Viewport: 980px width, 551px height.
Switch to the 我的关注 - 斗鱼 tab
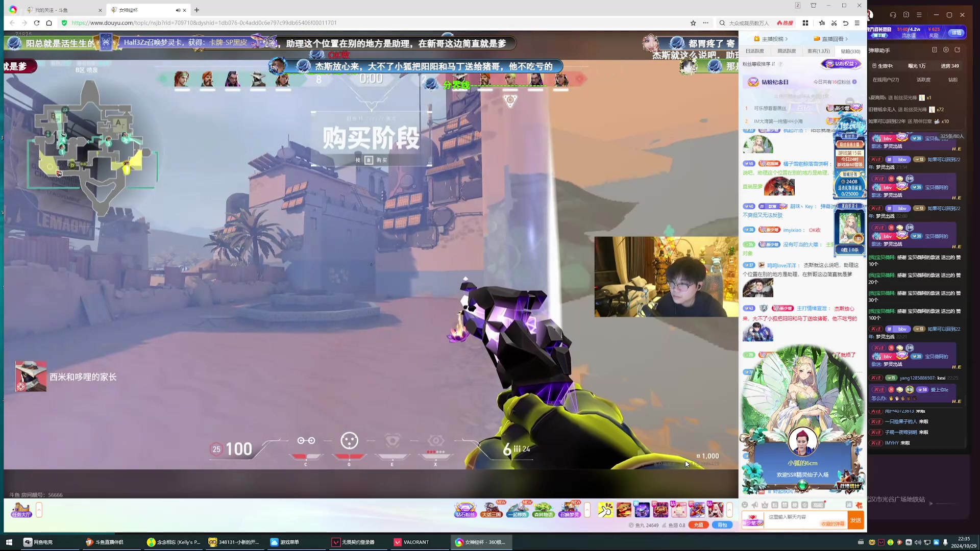click(x=64, y=10)
